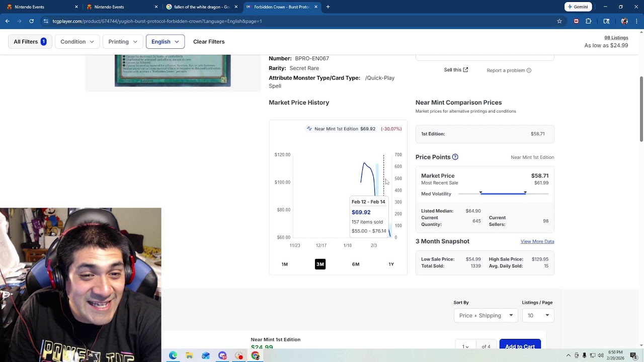Expand the Condition filter dropdown

77,42
